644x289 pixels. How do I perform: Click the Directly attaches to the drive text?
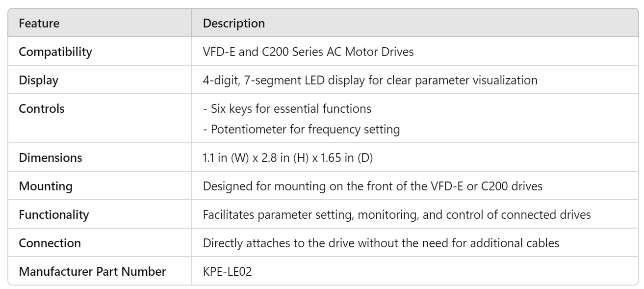tap(381, 243)
